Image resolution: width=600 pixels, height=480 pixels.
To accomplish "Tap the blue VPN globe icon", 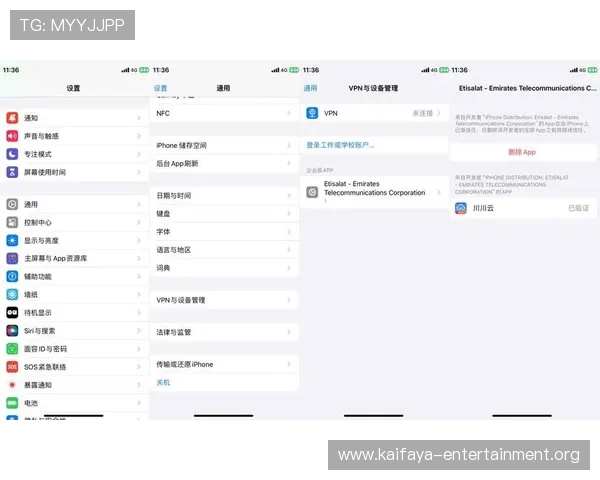I will (x=312, y=113).
